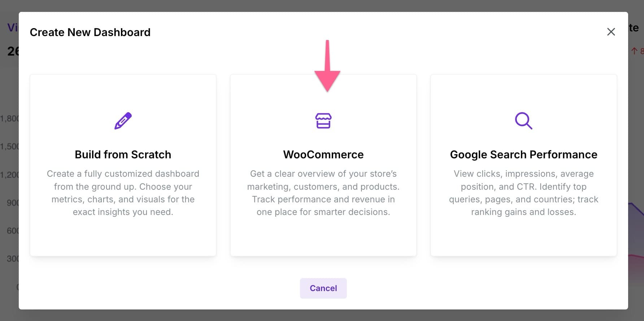Click the 300 y-axis label behind dialog
The height and width of the screenshot is (321, 644).
[13, 259]
